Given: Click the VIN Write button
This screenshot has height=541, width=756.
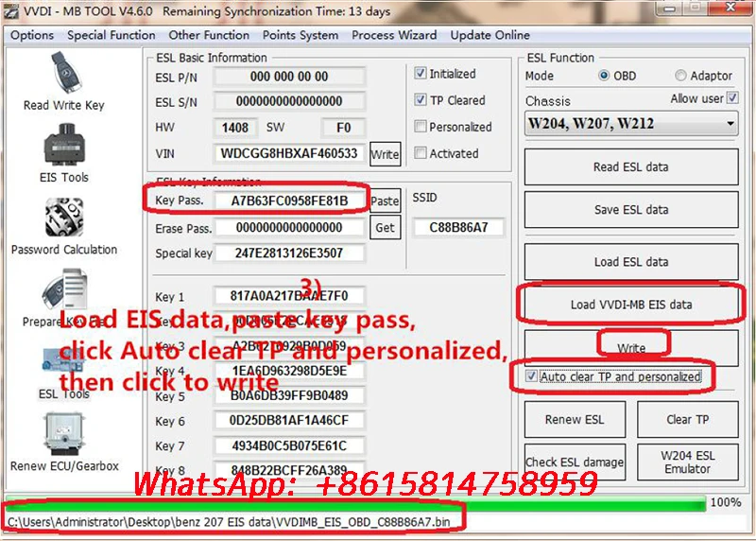Looking at the screenshot, I should [x=385, y=154].
